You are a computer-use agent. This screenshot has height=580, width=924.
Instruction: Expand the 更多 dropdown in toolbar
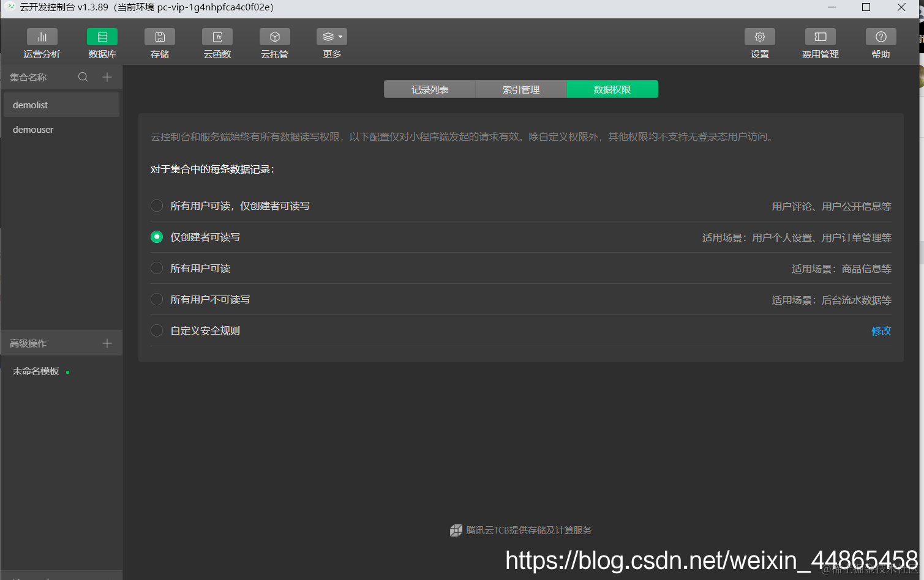[332, 37]
